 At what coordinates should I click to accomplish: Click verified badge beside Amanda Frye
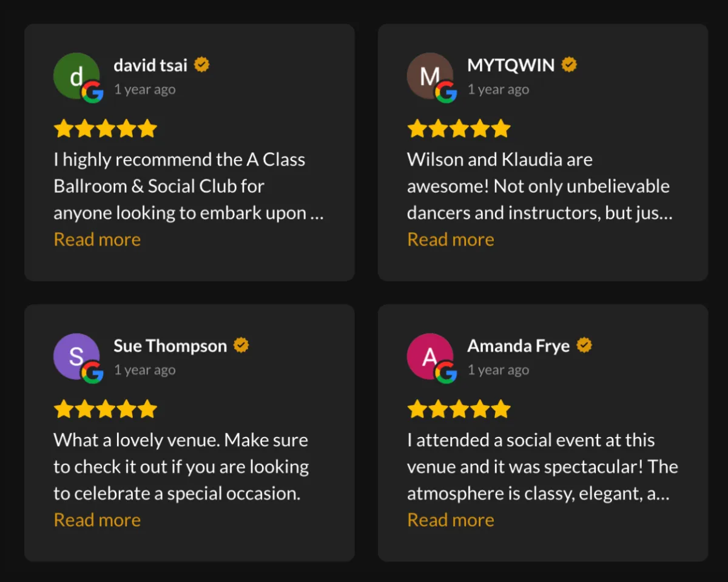pos(584,346)
